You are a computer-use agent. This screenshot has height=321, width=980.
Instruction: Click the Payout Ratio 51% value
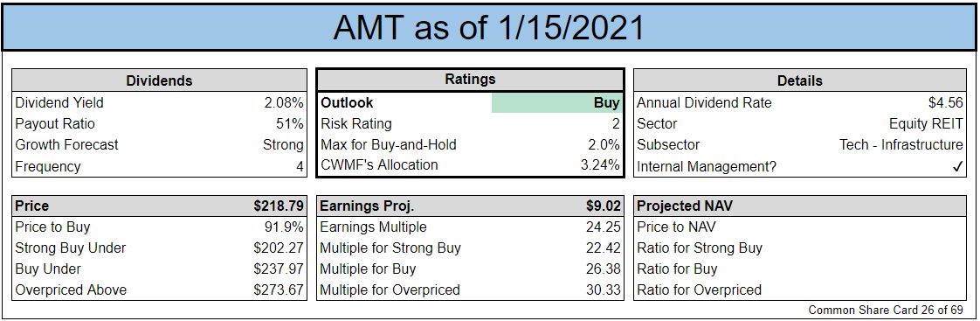point(291,124)
